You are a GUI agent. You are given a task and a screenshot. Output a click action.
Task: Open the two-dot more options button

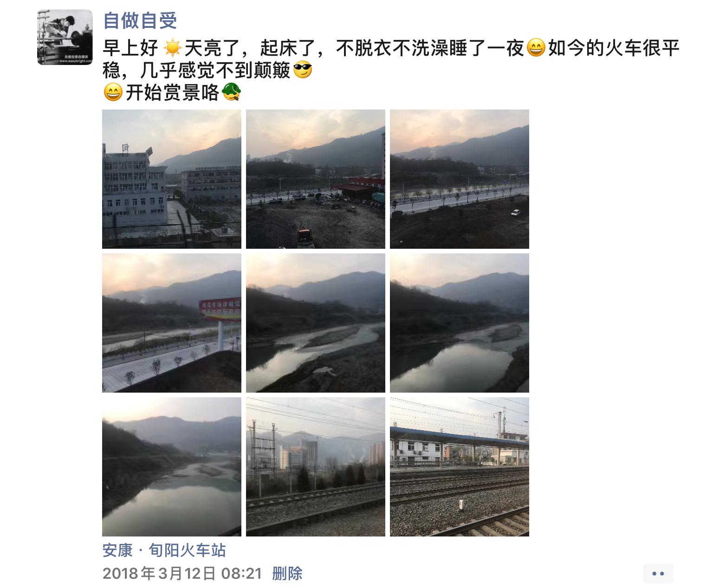(658, 573)
